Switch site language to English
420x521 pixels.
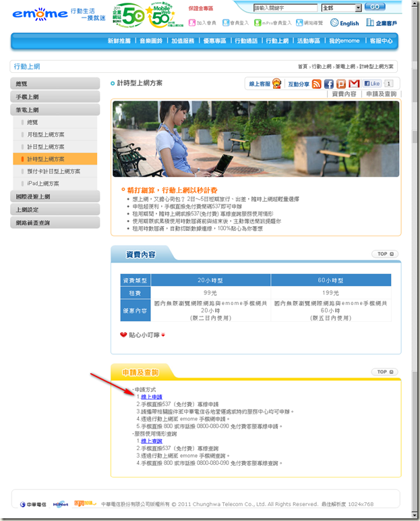tap(344, 23)
